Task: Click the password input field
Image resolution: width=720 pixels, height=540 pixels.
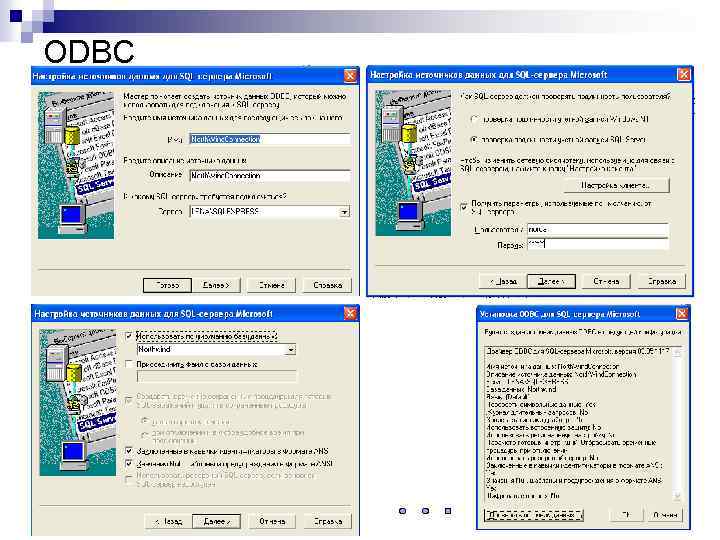Action: pos(597,244)
